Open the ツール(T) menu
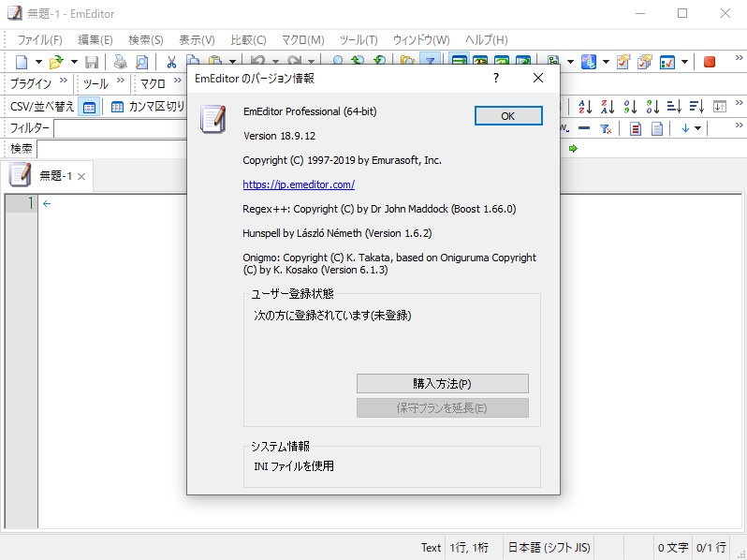Screen dimensions: 747x560 [359, 40]
